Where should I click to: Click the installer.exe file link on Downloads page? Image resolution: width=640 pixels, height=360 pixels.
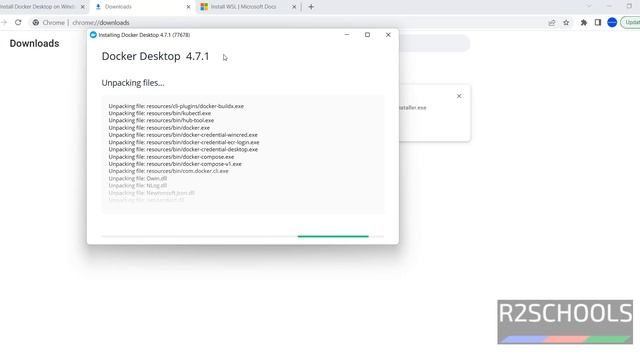pos(412,108)
